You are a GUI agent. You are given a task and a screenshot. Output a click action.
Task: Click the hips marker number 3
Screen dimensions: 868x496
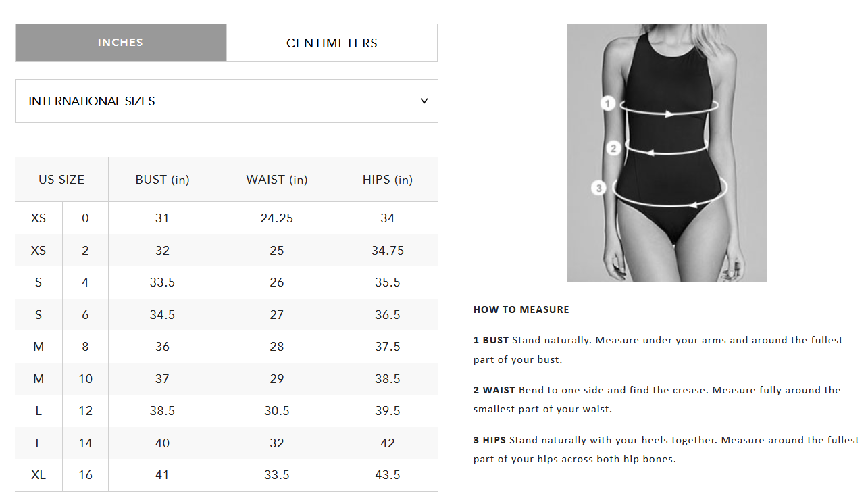pos(598,187)
